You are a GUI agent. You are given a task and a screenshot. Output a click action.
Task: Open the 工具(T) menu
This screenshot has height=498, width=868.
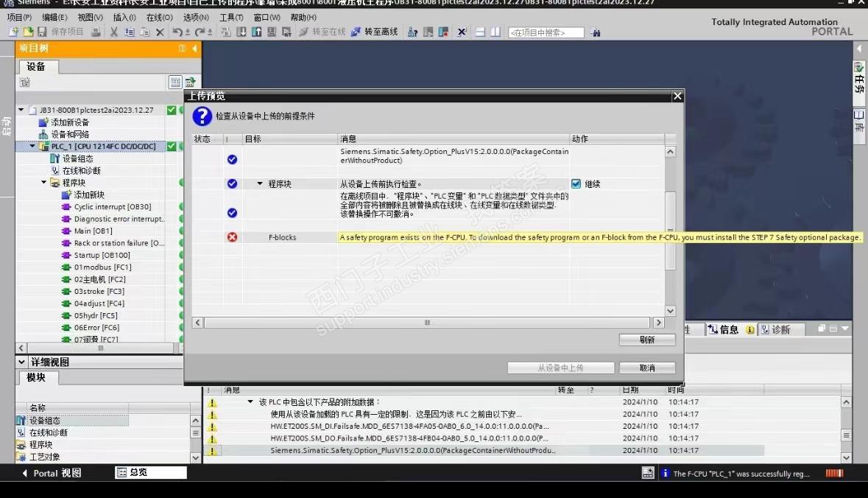click(x=231, y=17)
